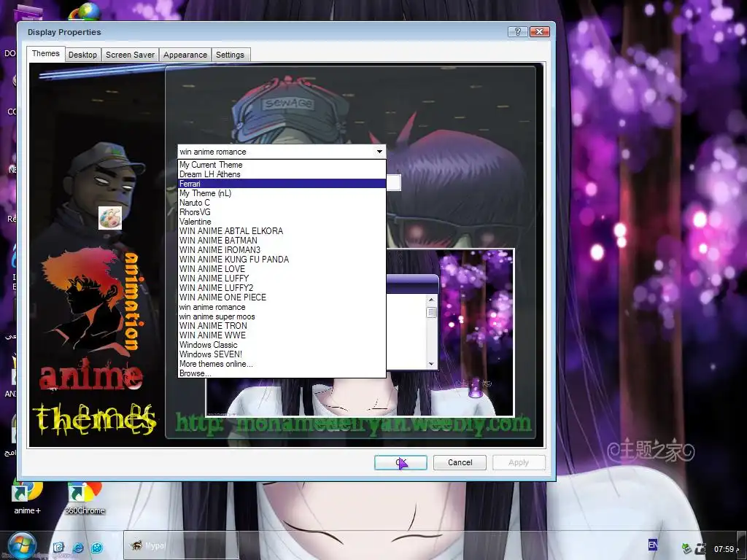
Task: Click the paint palette theme icon
Action: [110, 217]
